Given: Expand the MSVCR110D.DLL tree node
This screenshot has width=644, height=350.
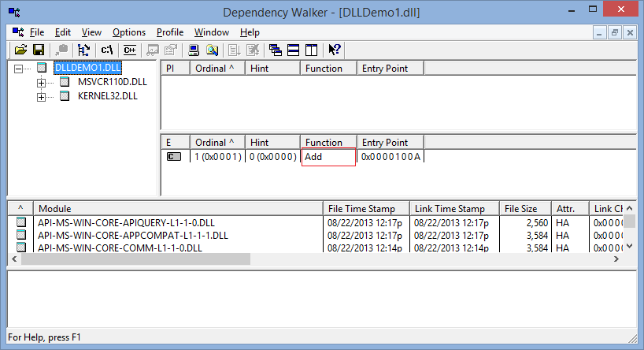Looking at the screenshot, I should [41, 82].
